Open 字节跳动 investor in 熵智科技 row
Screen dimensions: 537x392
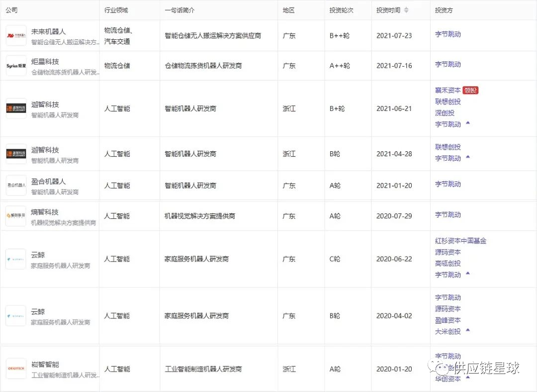pyautogui.click(x=448, y=214)
